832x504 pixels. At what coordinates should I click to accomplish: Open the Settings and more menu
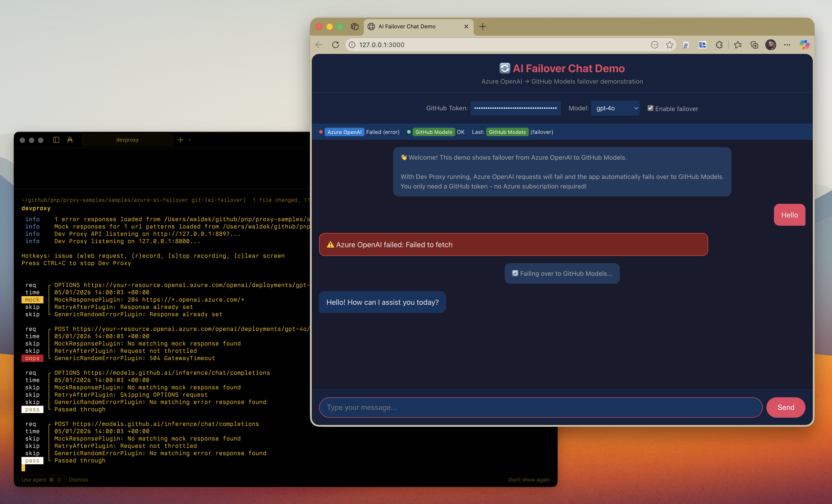[x=787, y=45]
